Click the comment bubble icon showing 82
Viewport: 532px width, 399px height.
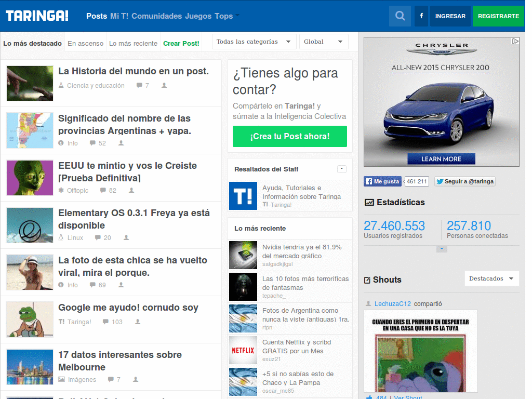pos(103,190)
